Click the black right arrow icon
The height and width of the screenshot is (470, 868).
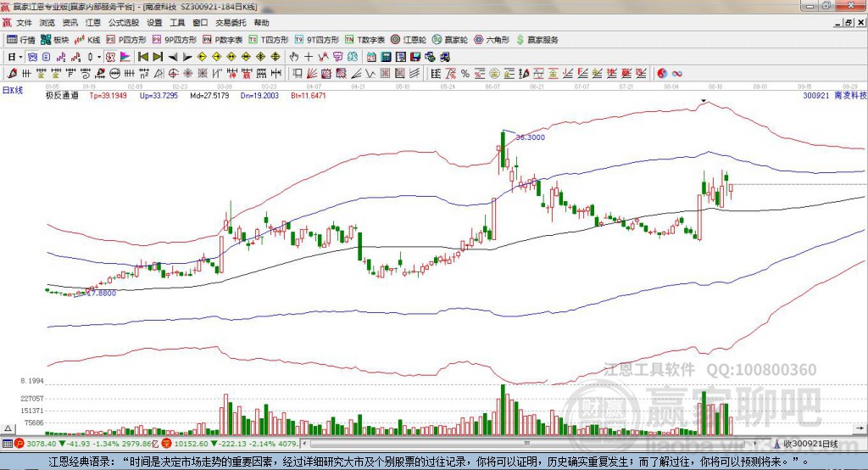(187, 57)
